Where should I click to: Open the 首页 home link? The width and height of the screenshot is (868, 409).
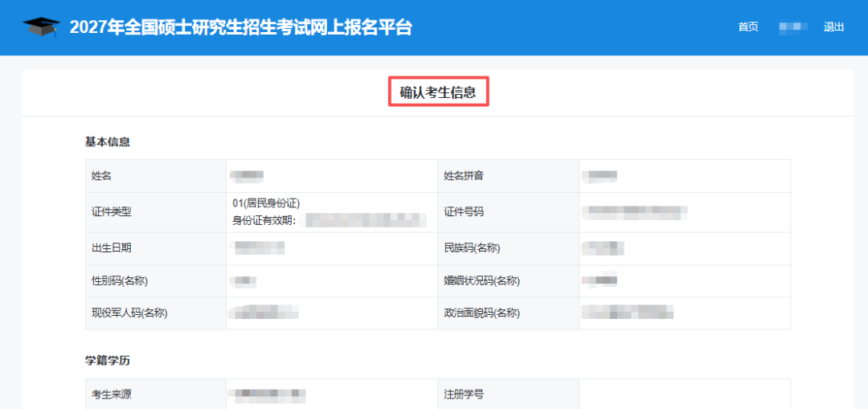pyautogui.click(x=748, y=27)
